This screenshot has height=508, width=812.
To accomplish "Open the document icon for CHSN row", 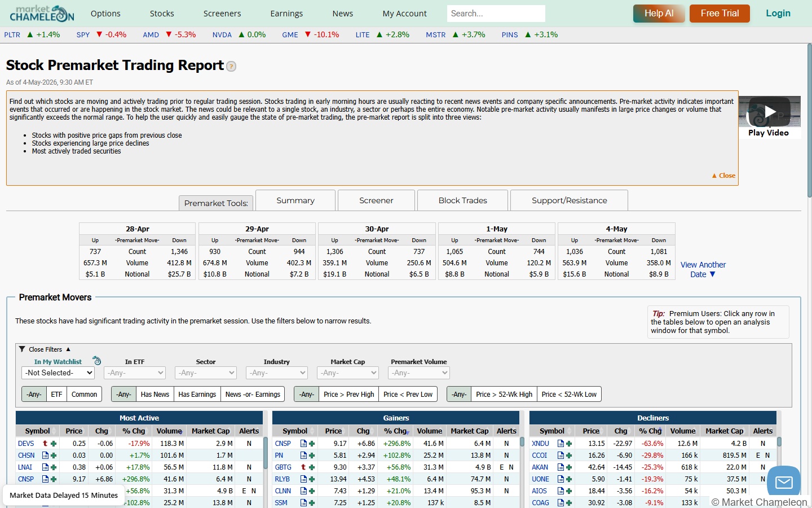I will tap(45, 456).
